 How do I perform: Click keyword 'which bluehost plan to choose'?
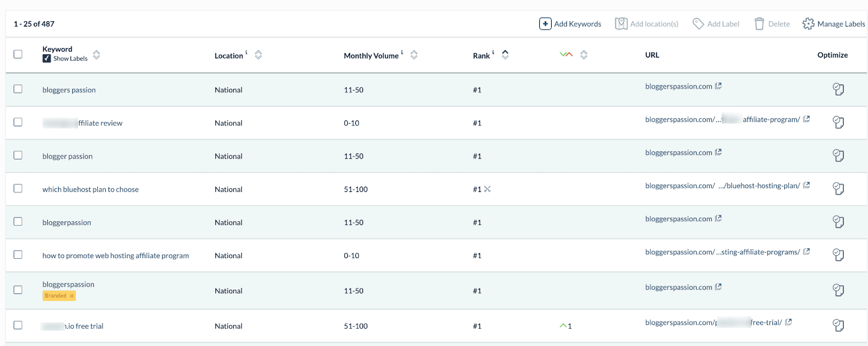(x=91, y=189)
